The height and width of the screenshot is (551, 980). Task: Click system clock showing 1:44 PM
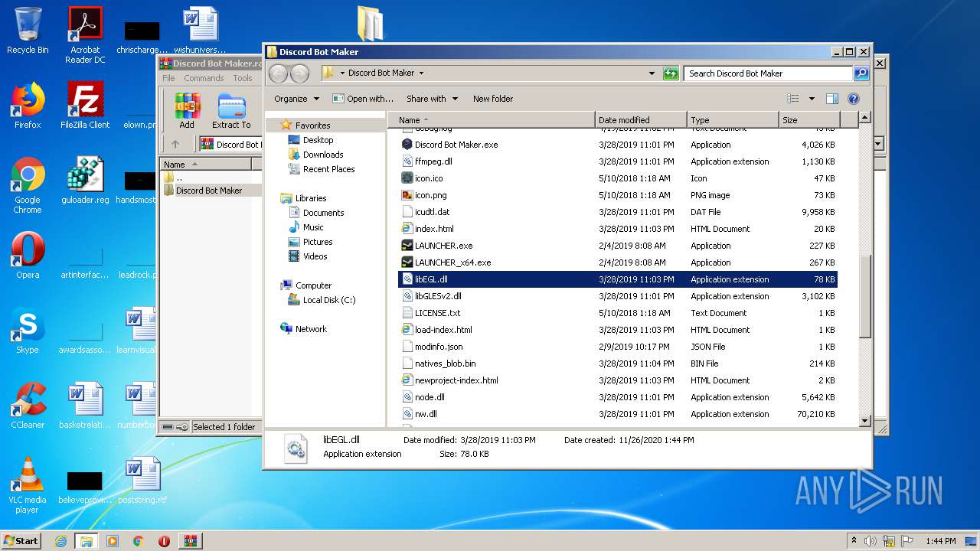(940, 541)
